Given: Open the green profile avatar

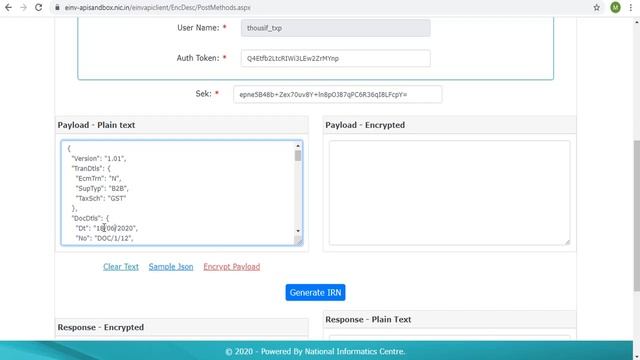Looking at the screenshot, I should (x=615, y=7).
